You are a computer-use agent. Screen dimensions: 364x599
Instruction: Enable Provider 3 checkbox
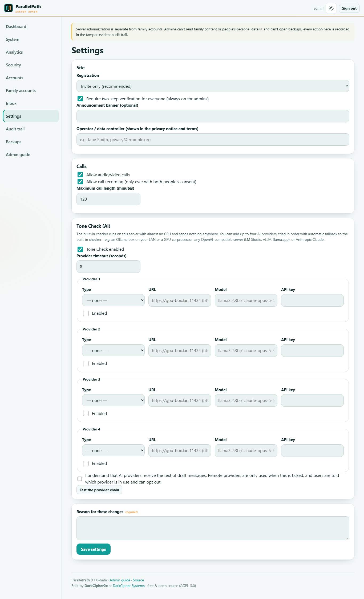click(86, 413)
